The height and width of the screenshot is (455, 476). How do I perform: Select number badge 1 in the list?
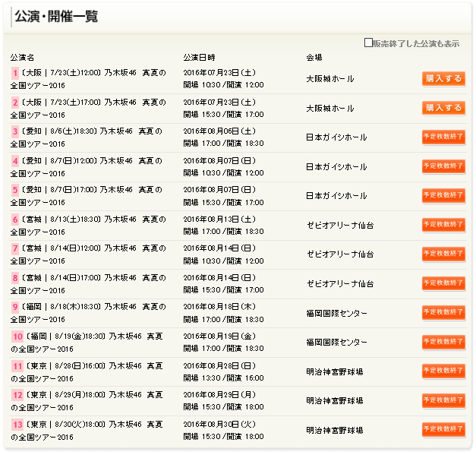click(15, 73)
